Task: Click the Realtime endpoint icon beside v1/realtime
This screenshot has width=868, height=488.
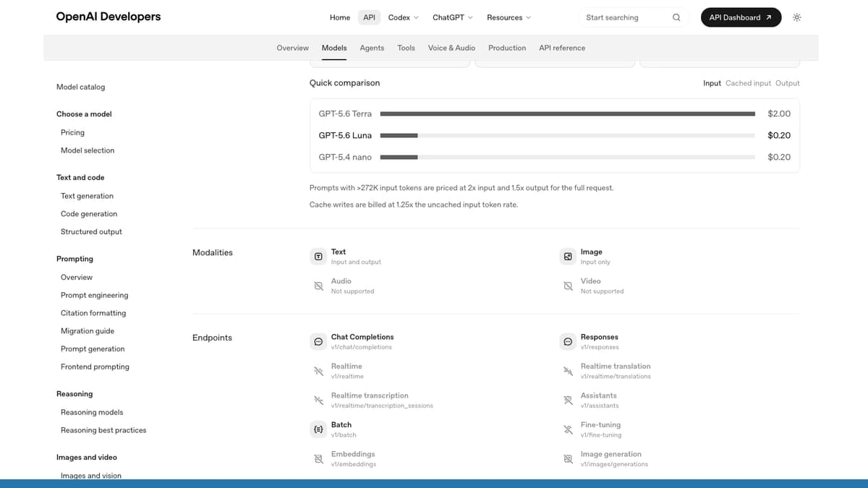Action: 318,371
